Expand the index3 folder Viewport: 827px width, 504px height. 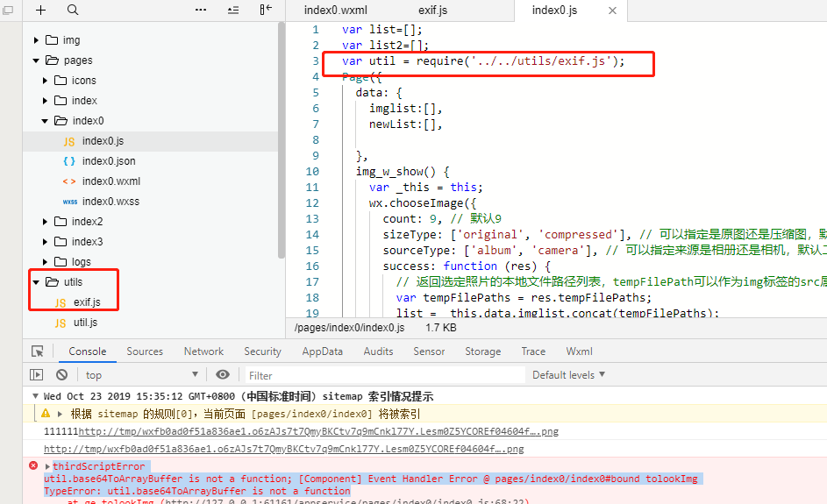tap(45, 242)
